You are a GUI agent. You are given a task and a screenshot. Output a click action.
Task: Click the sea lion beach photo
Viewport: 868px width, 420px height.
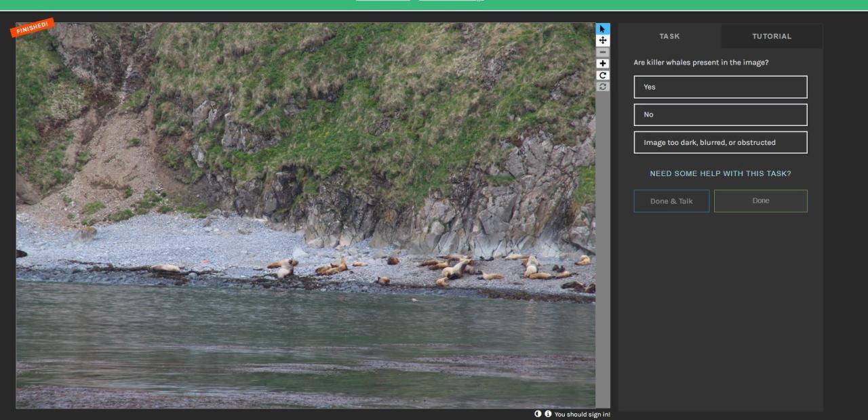pyautogui.click(x=306, y=215)
